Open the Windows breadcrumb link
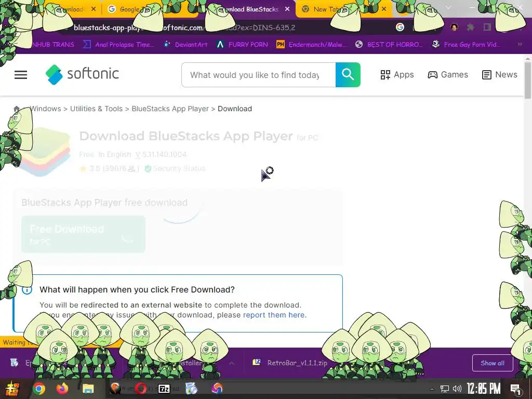The width and height of the screenshot is (532, 399). pyautogui.click(x=46, y=109)
